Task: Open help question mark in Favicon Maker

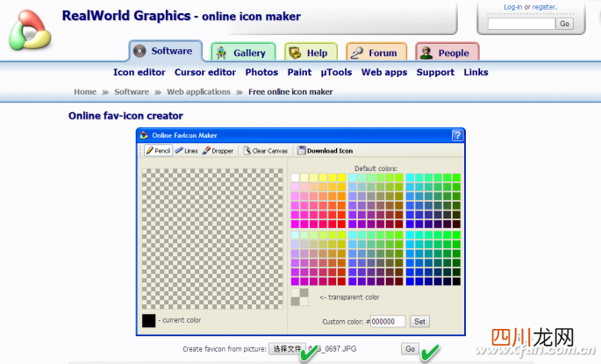Action: [x=457, y=135]
